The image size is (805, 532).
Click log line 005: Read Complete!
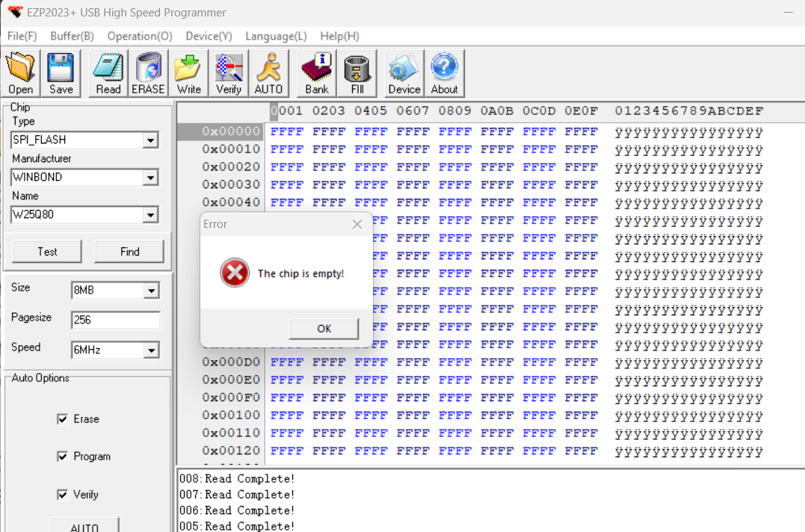pyautogui.click(x=237, y=526)
